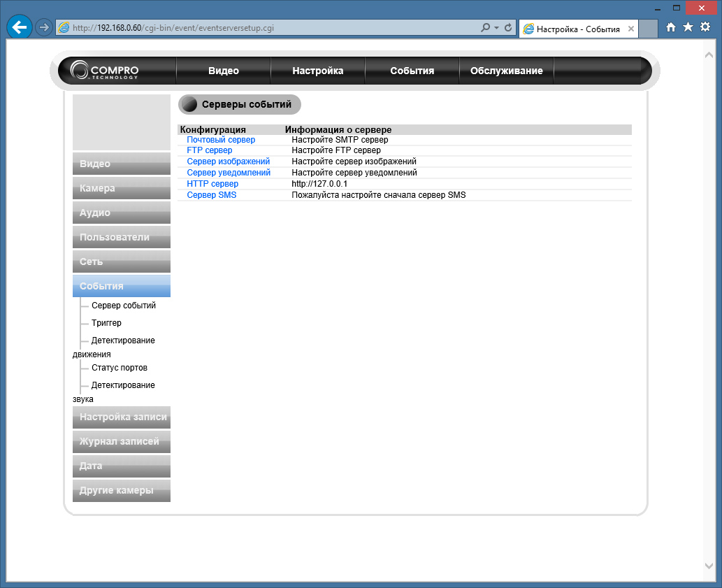Open the Почтовый сервер link
Viewport: 722px width, 588px height.
click(x=221, y=140)
